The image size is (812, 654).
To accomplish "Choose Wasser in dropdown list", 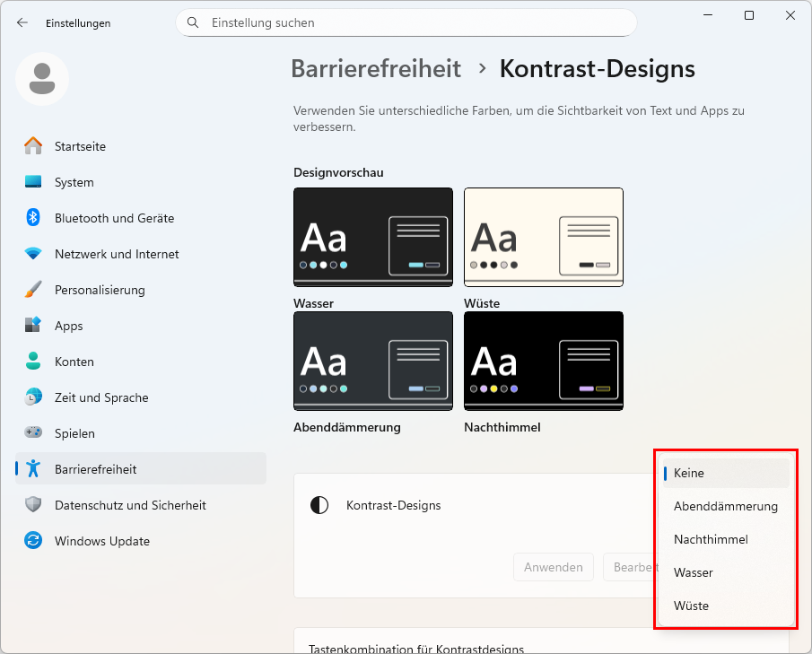I will [726, 572].
